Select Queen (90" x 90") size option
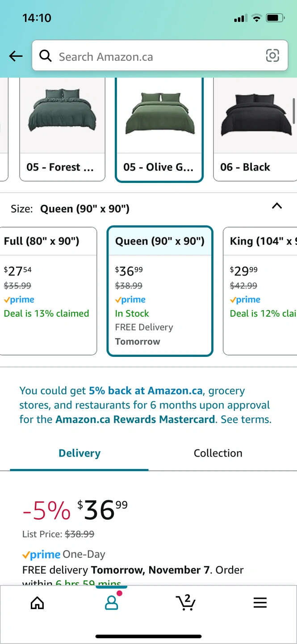The width and height of the screenshot is (297, 644). point(159,291)
